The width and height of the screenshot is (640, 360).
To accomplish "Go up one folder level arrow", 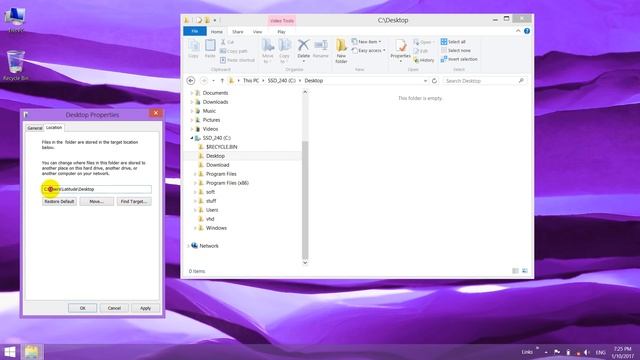I will click(222, 81).
